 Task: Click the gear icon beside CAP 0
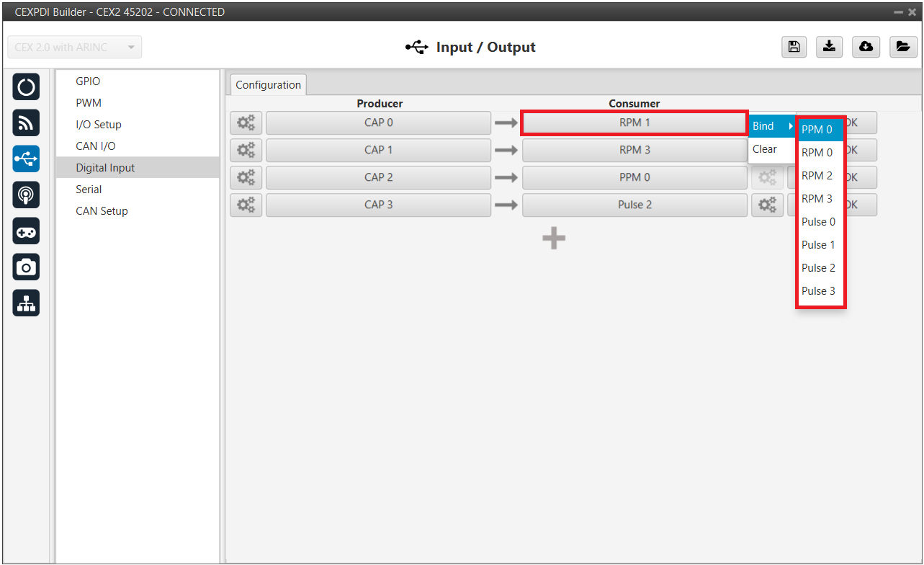[x=246, y=123]
